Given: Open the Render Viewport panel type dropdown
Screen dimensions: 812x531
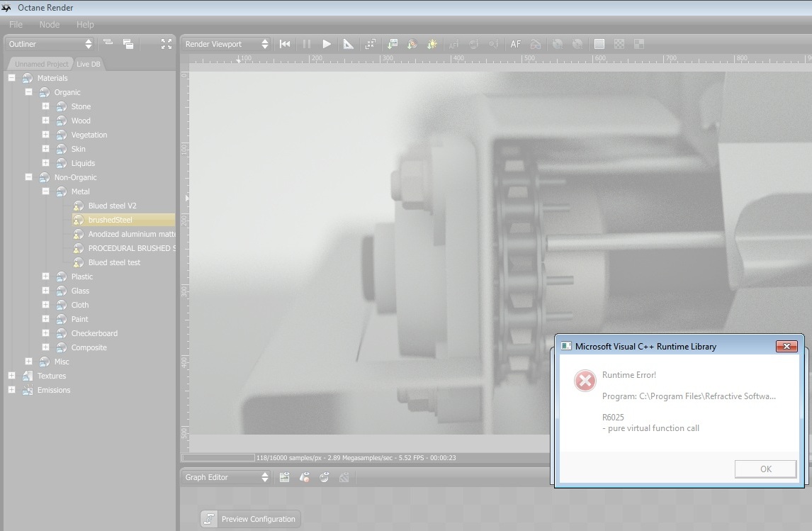Looking at the screenshot, I should tap(226, 44).
